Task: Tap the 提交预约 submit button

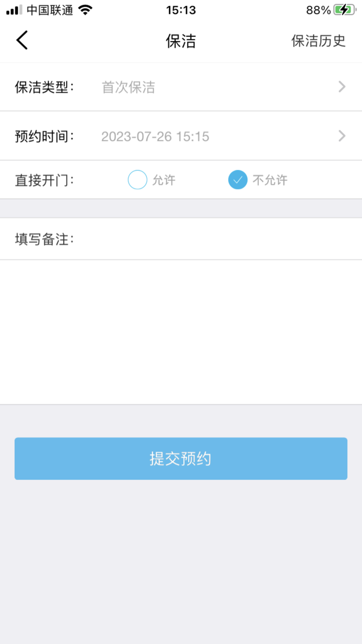Action: pos(180,459)
